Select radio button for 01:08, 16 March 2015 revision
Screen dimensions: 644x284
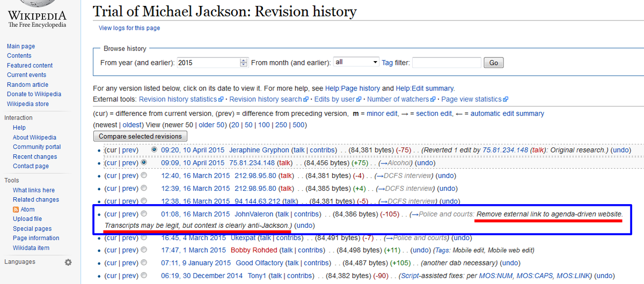[144, 214]
